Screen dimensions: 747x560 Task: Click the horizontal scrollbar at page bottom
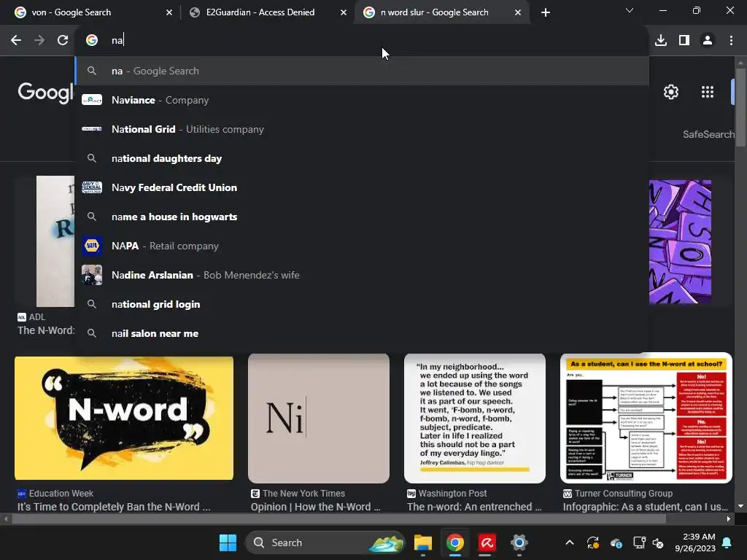[x=338, y=519]
